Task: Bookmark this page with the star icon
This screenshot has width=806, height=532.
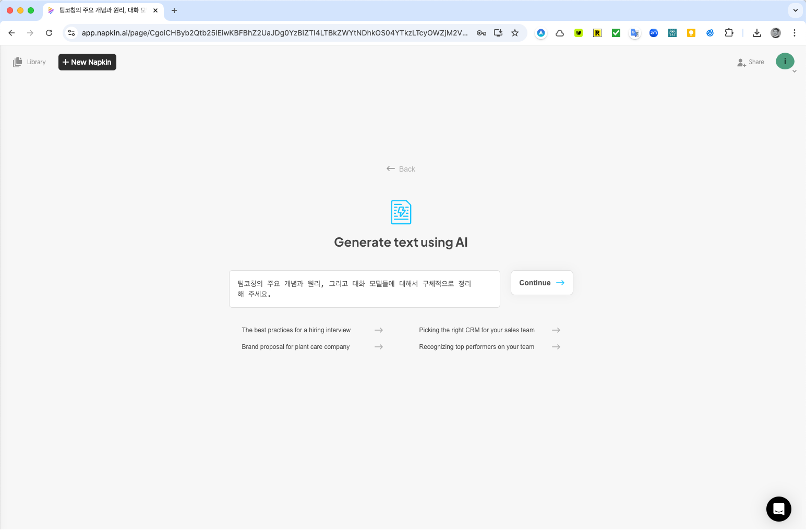Action: click(515, 33)
